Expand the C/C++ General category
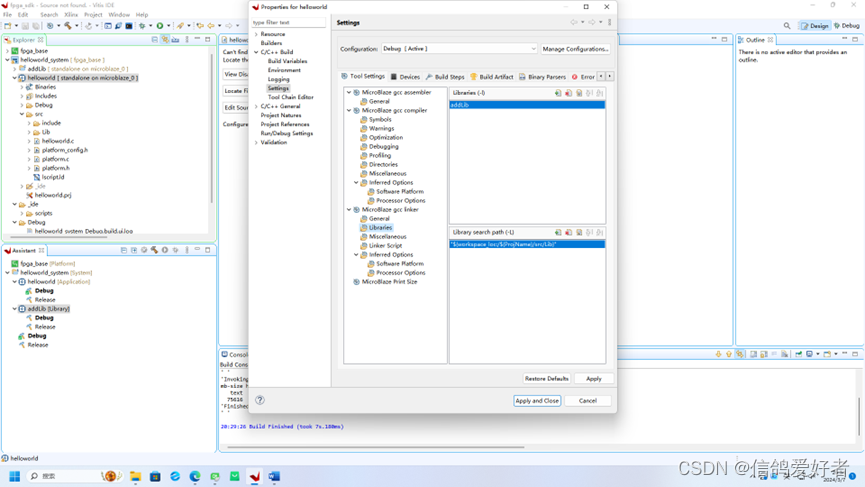 [x=257, y=106]
